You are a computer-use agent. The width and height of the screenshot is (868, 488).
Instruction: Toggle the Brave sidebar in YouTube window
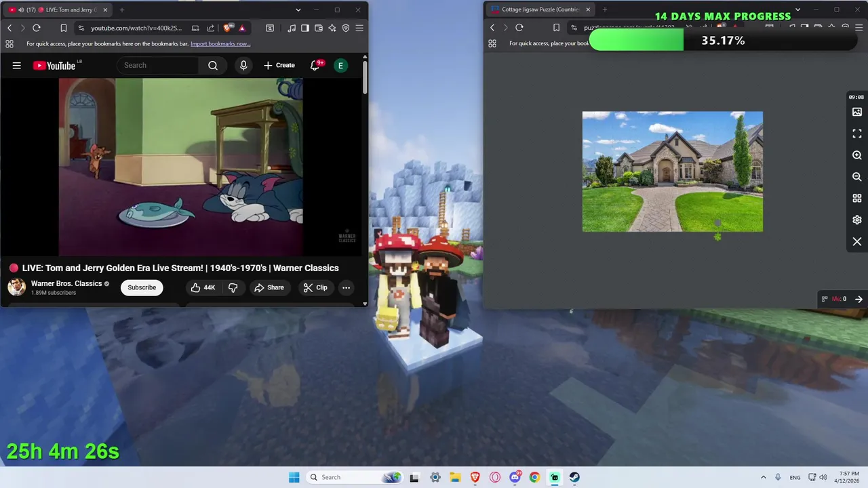pyautogui.click(x=305, y=28)
